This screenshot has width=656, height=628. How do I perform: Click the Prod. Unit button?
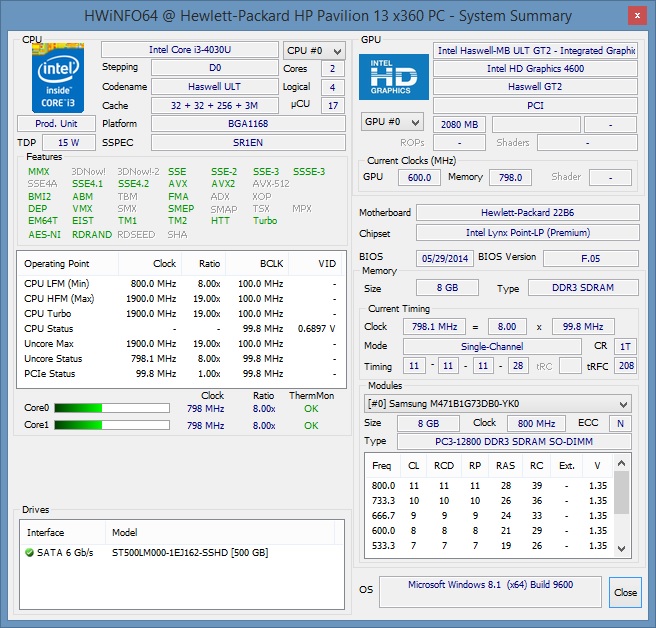pyautogui.click(x=56, y=123)
